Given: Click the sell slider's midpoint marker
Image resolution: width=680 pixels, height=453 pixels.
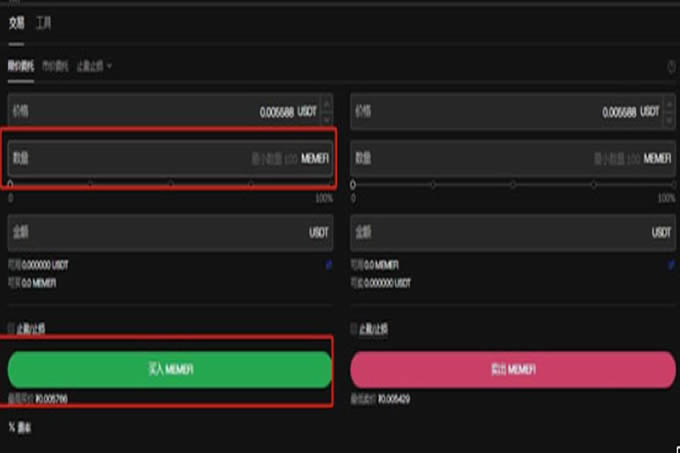Looking at the screenshot, I should (x=513, y=185).
